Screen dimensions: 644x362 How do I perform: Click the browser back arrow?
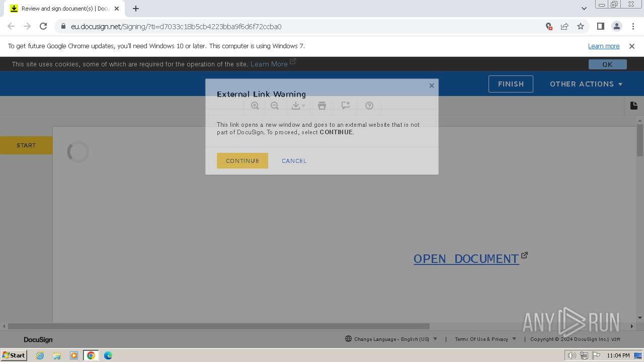tap(11, 26)
